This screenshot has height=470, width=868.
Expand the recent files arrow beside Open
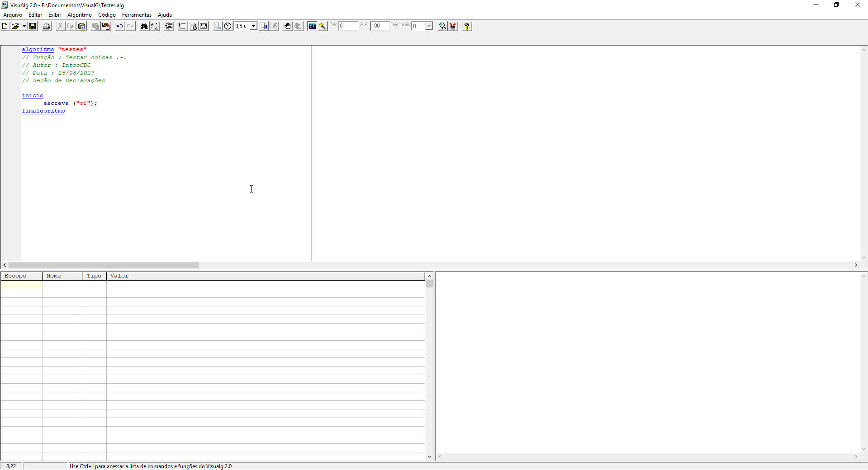pos(24,26)
